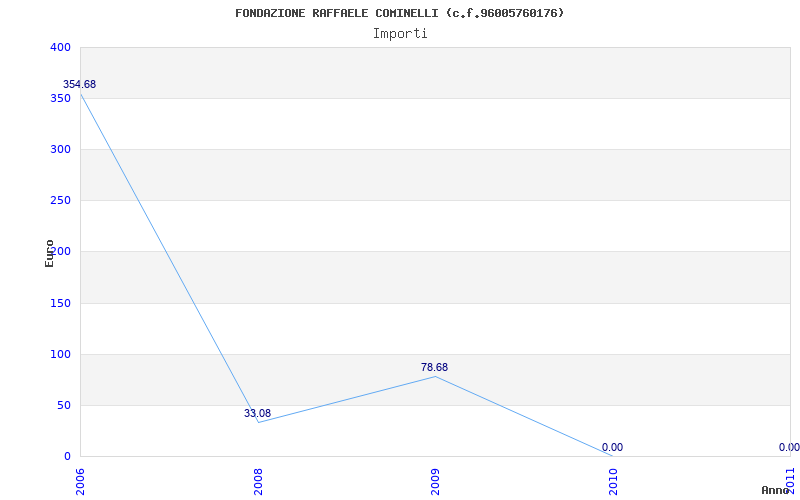This screenshot has height=500, width=800.
Task: Select the 2008 year axis label
Action: (x=258, y=481)
